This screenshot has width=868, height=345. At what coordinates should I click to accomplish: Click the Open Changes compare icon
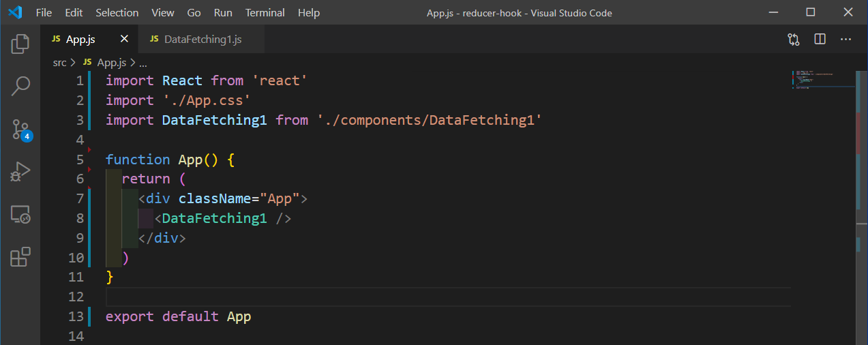coord(794,40)
